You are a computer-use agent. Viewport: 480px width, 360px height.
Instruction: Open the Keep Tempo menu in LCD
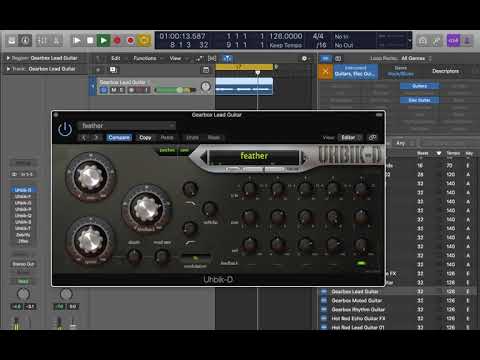pos(286,45)
